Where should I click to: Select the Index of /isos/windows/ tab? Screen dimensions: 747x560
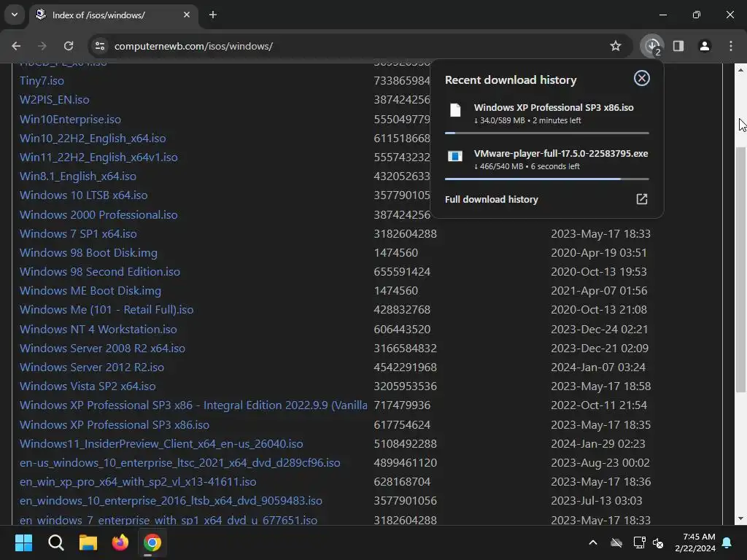(113, 15)
